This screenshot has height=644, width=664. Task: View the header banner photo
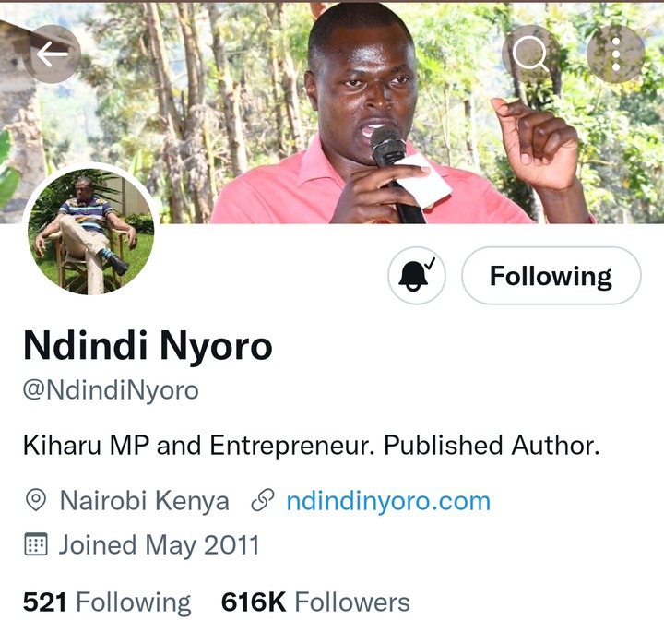(x=332, y=113)
